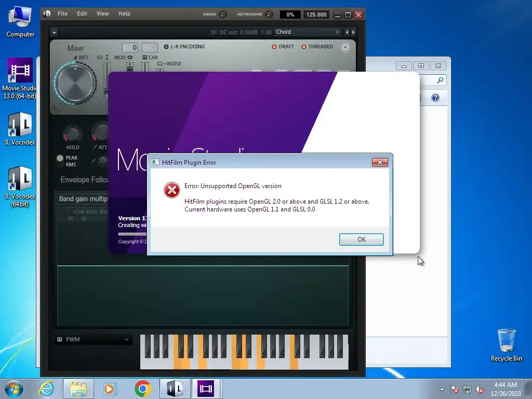This screenshot has width=532, height=399.
Task: Click the Action Center flag tray icon
Action: tap(454, 389)
